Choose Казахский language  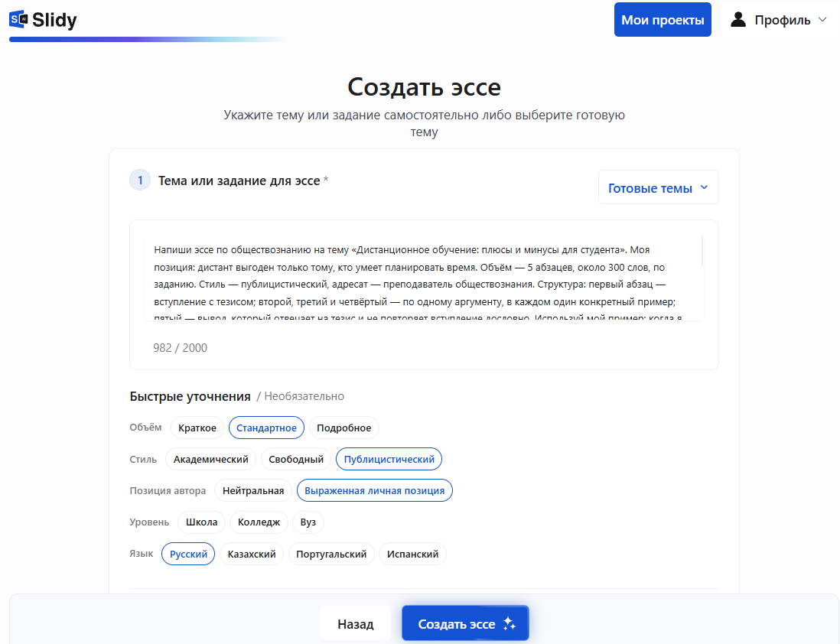pos(251,554)
